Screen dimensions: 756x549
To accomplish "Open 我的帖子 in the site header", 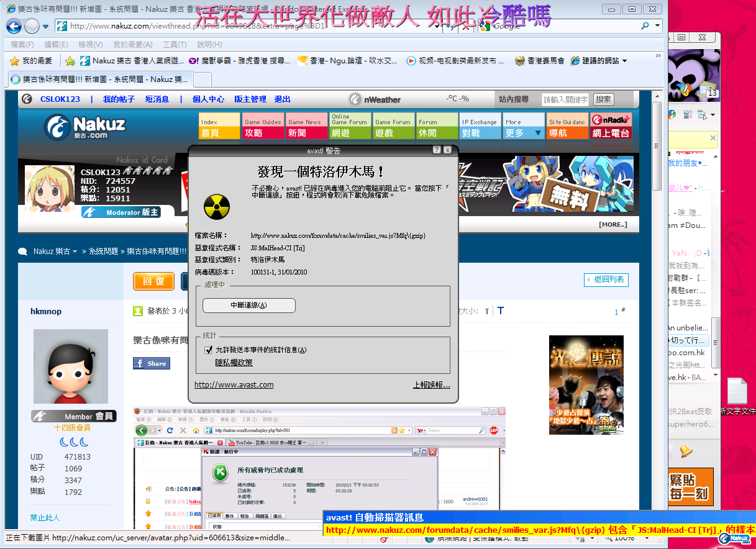I will click(119, 99).
